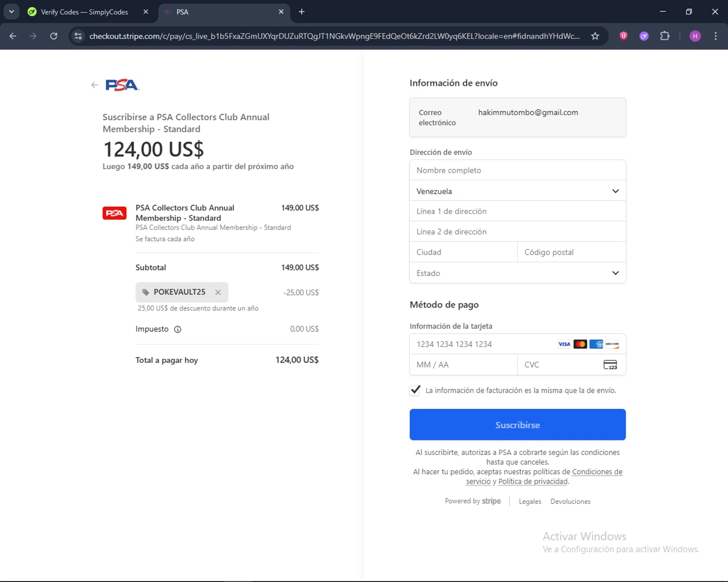Bookmark this page with the star icon
728x582 pixels.
(595, 36)
